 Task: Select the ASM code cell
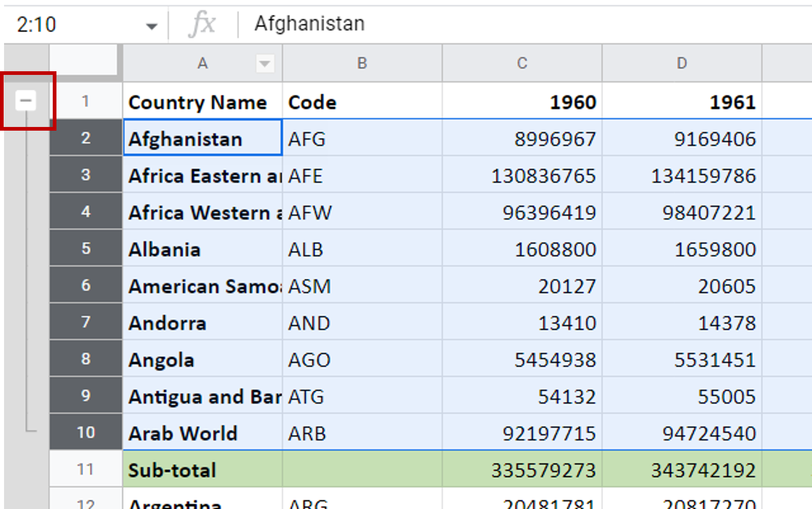click(x=362, y=285)
